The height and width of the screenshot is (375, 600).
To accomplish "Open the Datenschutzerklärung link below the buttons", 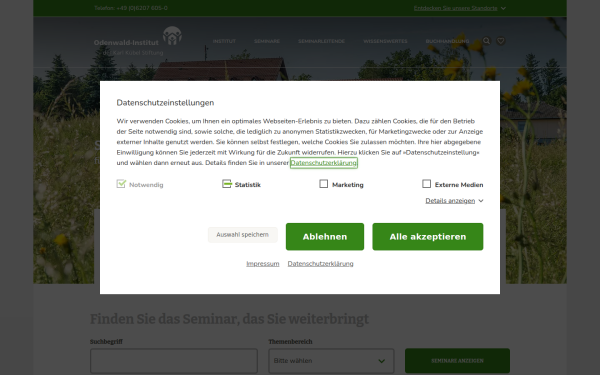I will pos(321,264).
